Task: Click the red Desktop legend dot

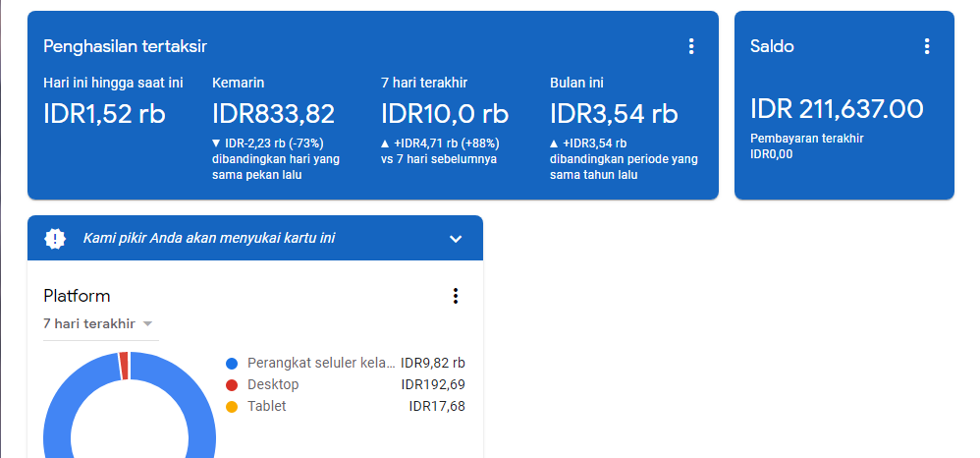Action: (232, 384)
